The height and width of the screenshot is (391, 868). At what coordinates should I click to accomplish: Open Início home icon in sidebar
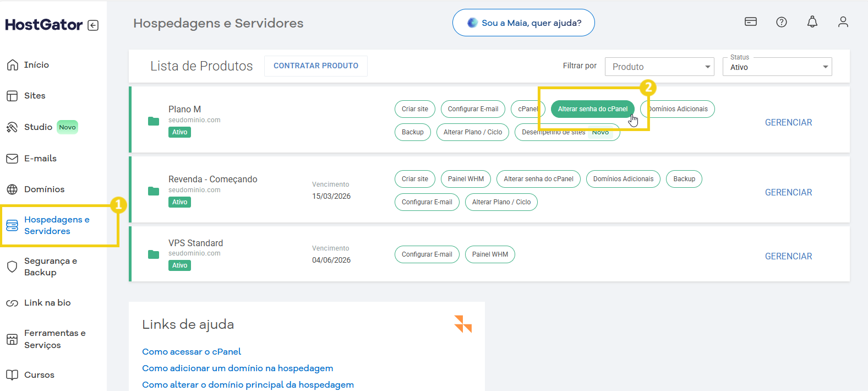12,65
